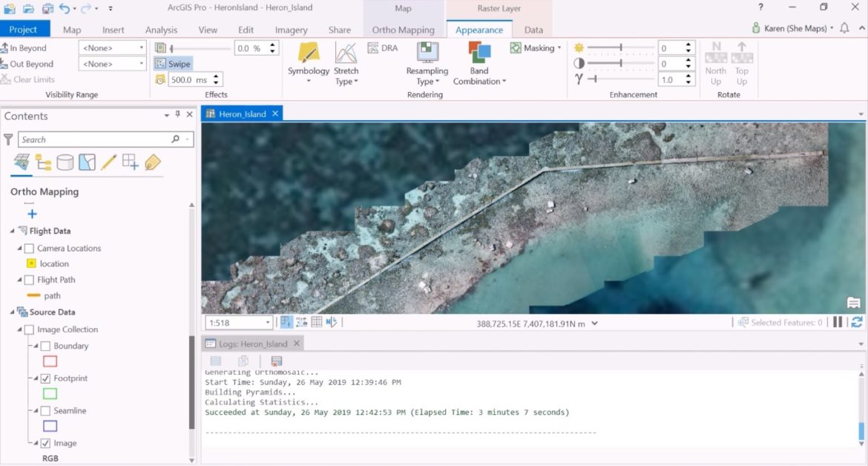Toggle the Camera Locations layer checkbox
Viewport: 868px width, 466px height.
tap(30, 249)
